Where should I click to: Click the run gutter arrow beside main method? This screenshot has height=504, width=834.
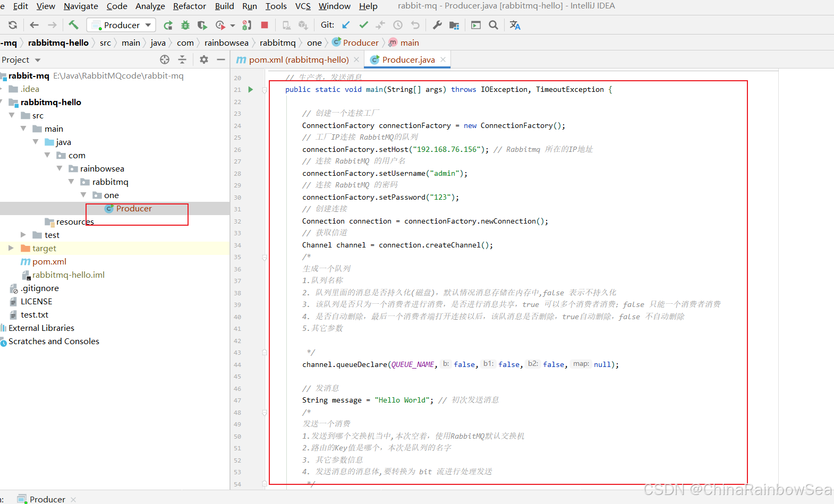point(251,90)
